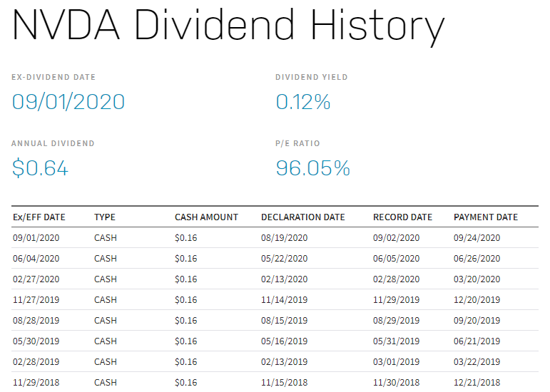This screenshot has width=550, height=392.
Task: Click $0.16 amount in the 02/28/2019 row
Action: [186, 362]
